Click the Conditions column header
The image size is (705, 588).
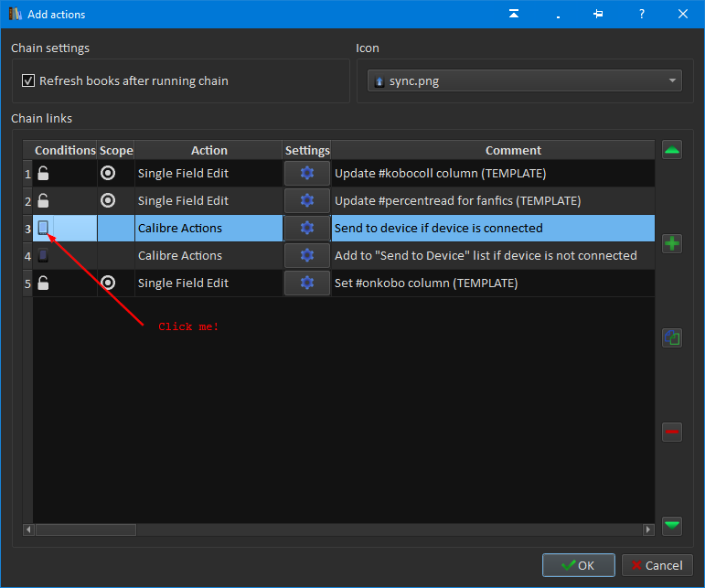coord(65,150)
